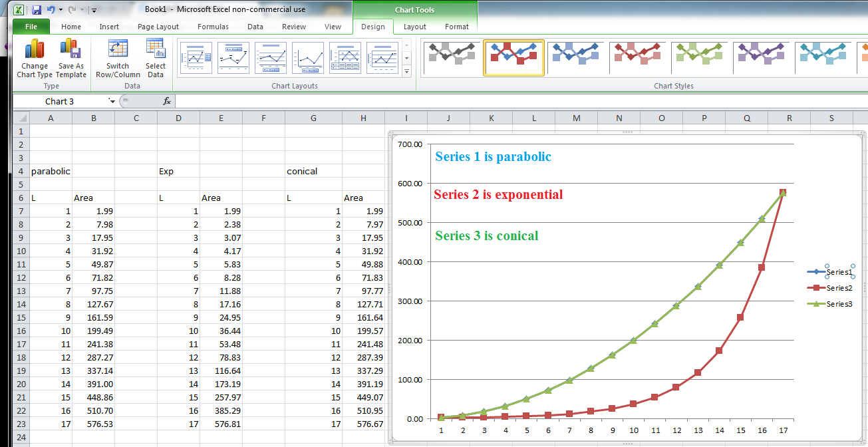Viewport: 868px width, 447px height.
Task: Open the Name Box dropdown arrow
Action: tap(112, 101)
